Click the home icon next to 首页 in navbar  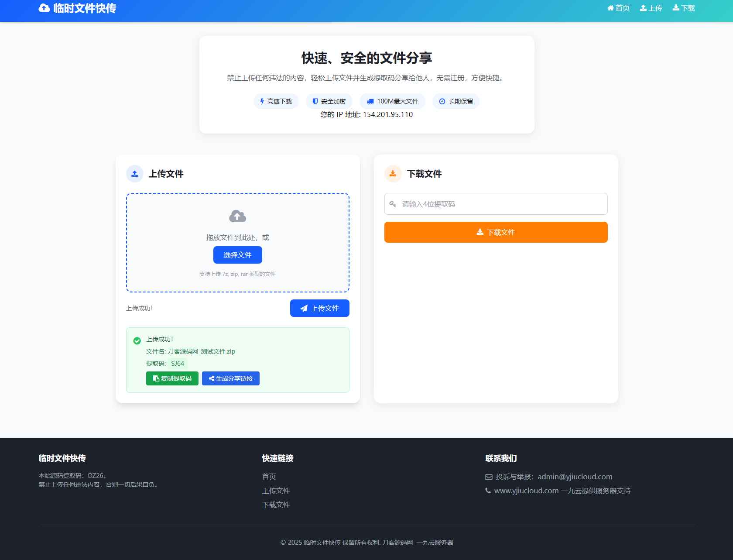pyautogui.click(x=610, y=7)
